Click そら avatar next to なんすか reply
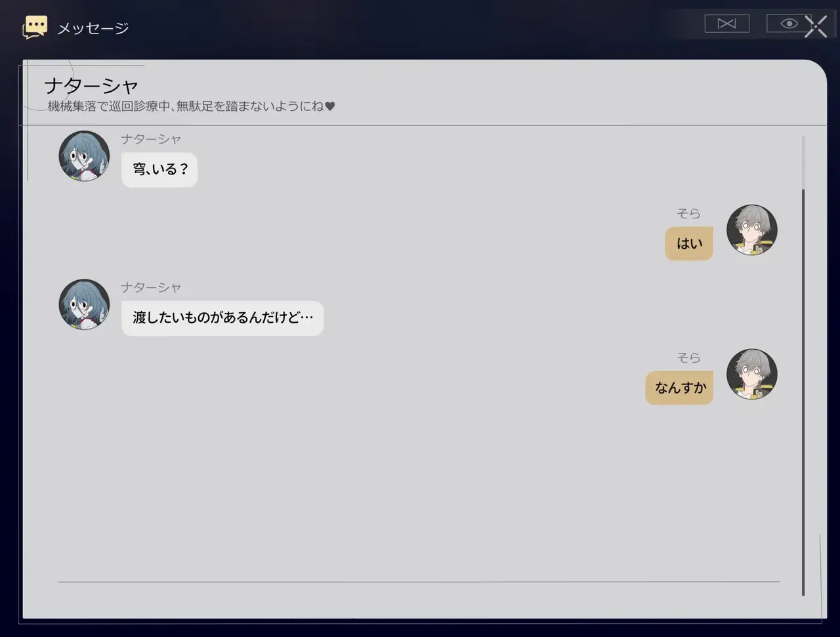 point(752,374)
